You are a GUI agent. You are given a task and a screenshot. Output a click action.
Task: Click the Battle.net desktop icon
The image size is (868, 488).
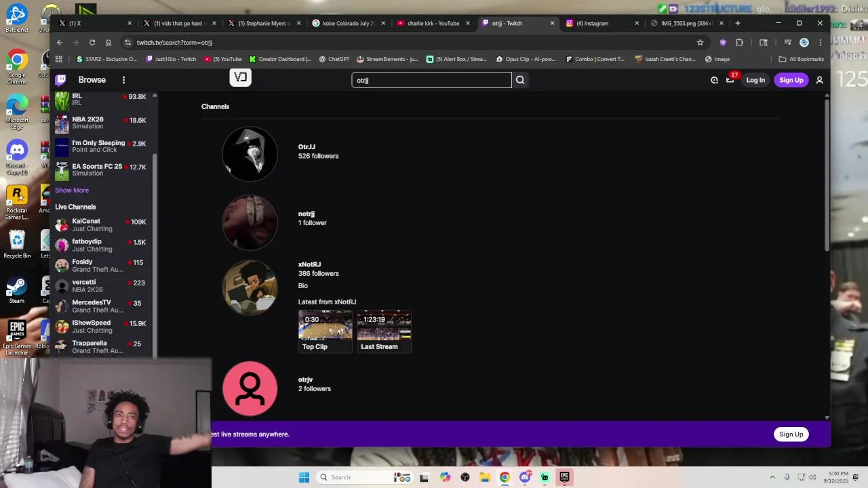click(17, 19)
